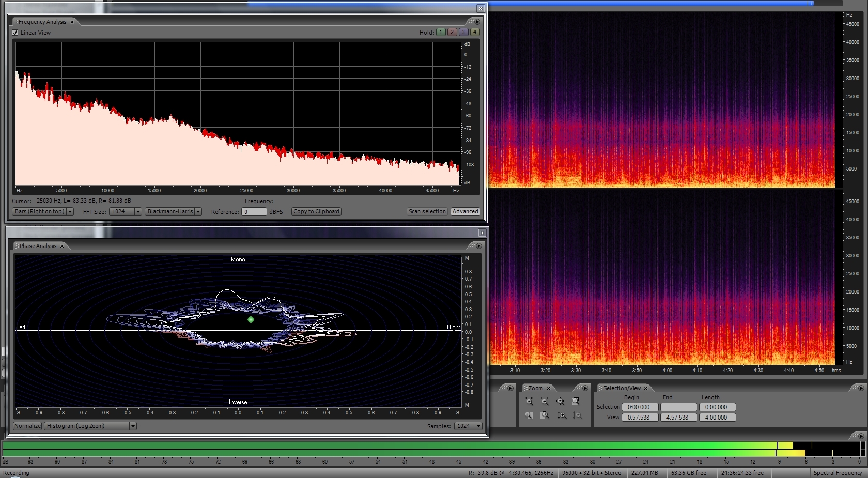Click Zoom In Horizontally icon in Zoom panel
Image resolution: width=868 pixels, height=478 pixels.
[529, 402]
